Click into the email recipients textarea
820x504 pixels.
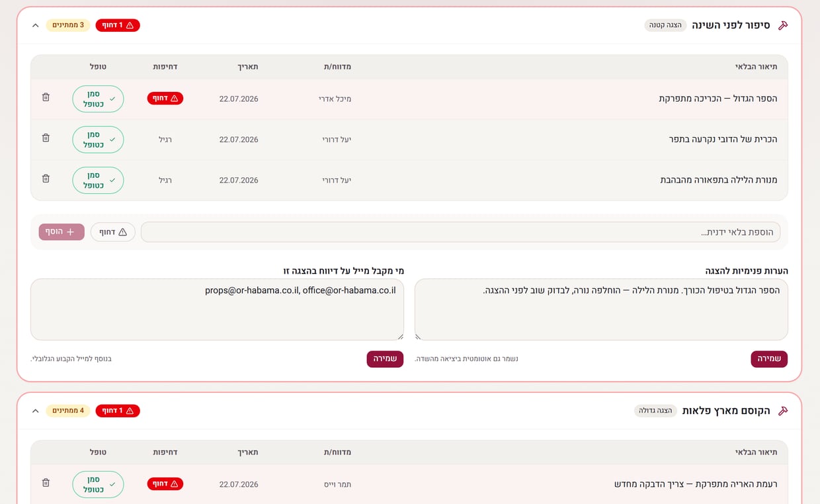tap(217, 310)
